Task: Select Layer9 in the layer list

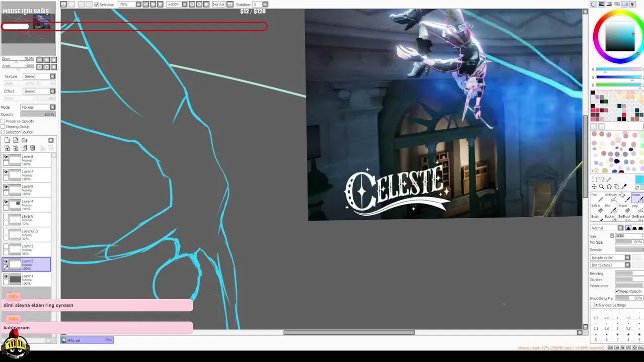Action: (27, 190)
